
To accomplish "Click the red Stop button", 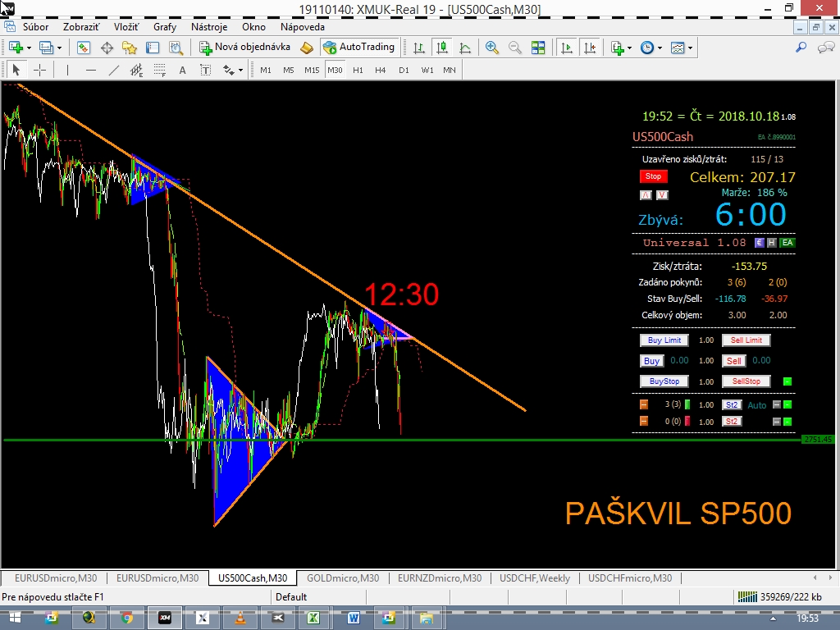I will click(653, 176).
